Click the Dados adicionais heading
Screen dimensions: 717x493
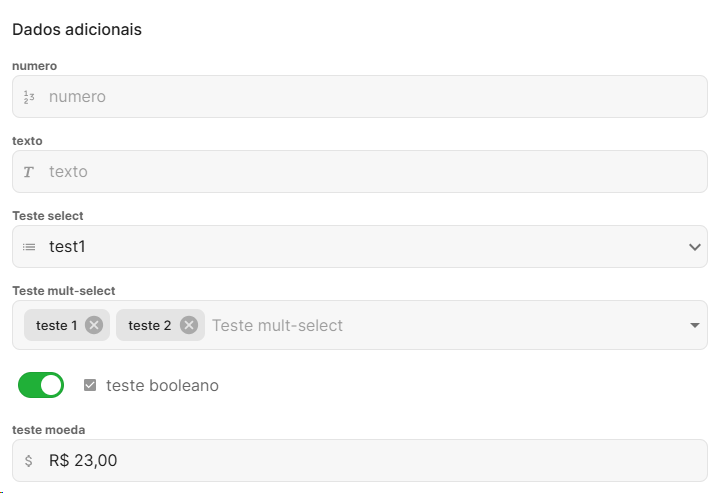pyautogui.click(x=77, y=29)
